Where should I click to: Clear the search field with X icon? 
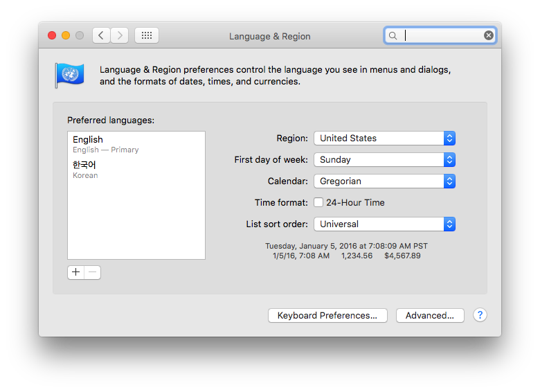[488, 35]
